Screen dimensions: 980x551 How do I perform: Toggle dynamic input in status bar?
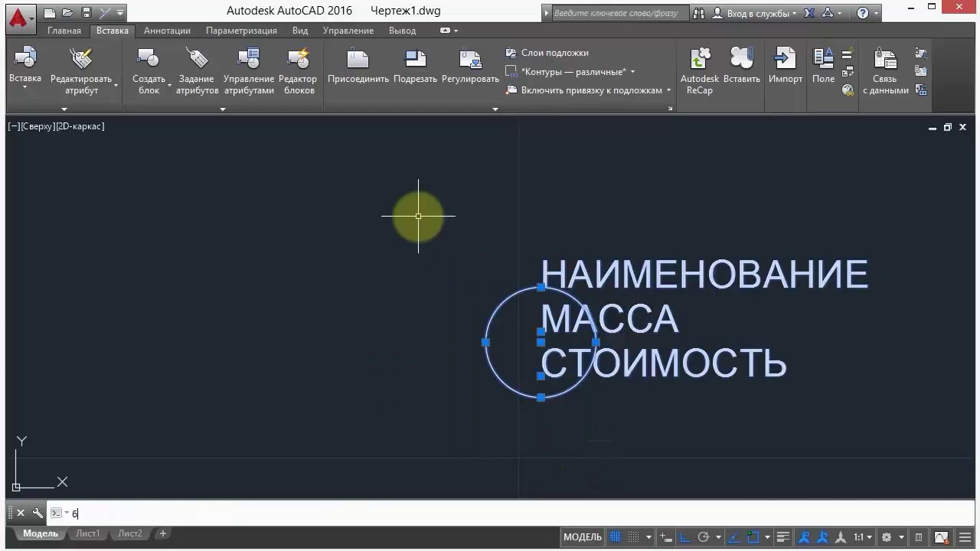tap(667, 537)
